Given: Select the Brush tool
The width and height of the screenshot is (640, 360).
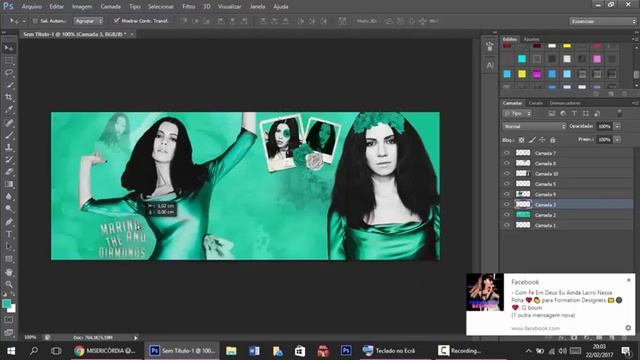Looking at the screenshot, I should pos(9,135).
